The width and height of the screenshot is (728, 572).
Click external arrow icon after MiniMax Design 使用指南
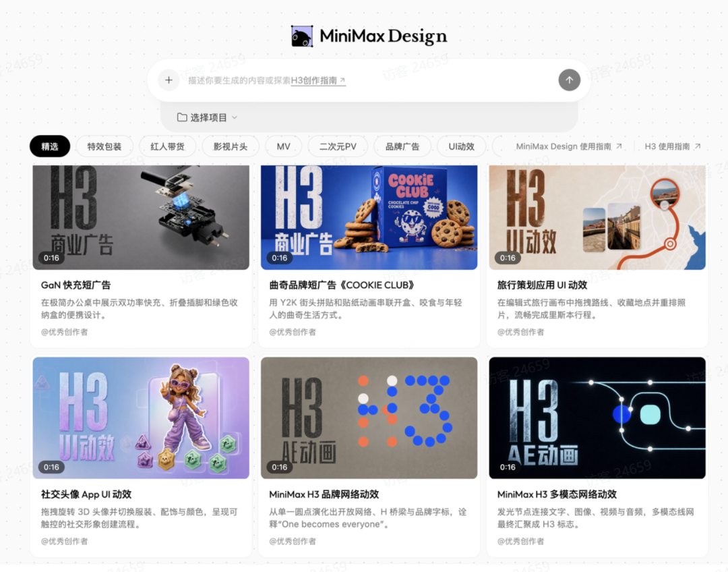tap(619, 146)
